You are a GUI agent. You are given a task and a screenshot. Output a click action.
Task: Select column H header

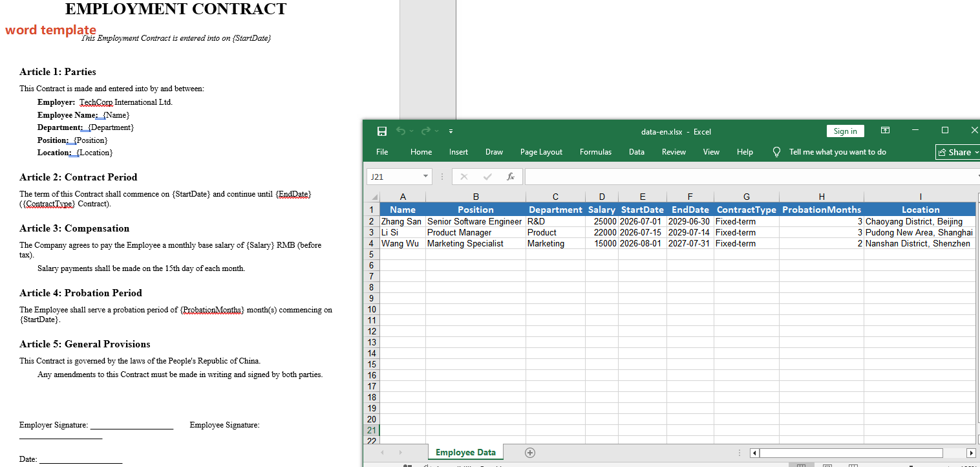point(822,197)
